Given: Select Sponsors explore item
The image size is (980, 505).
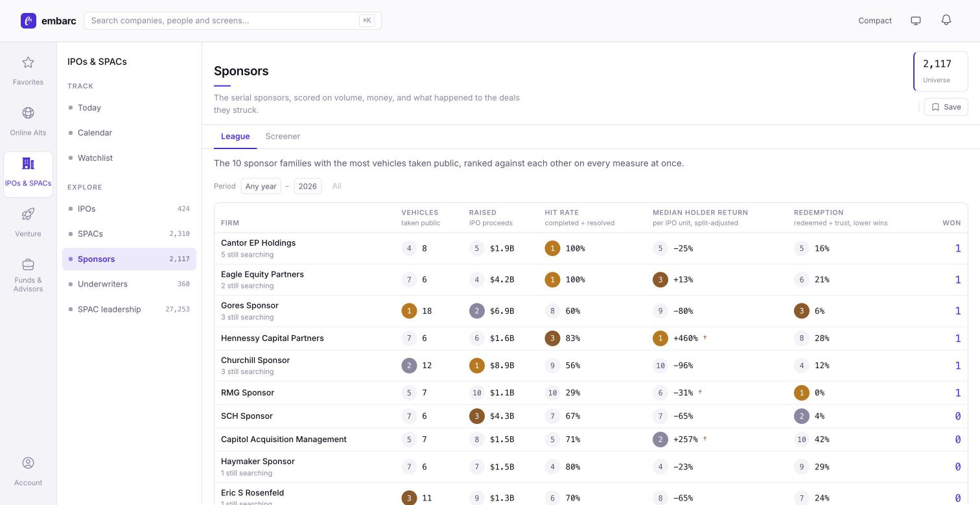Looking at the screenshot, I should click(129, 259).
